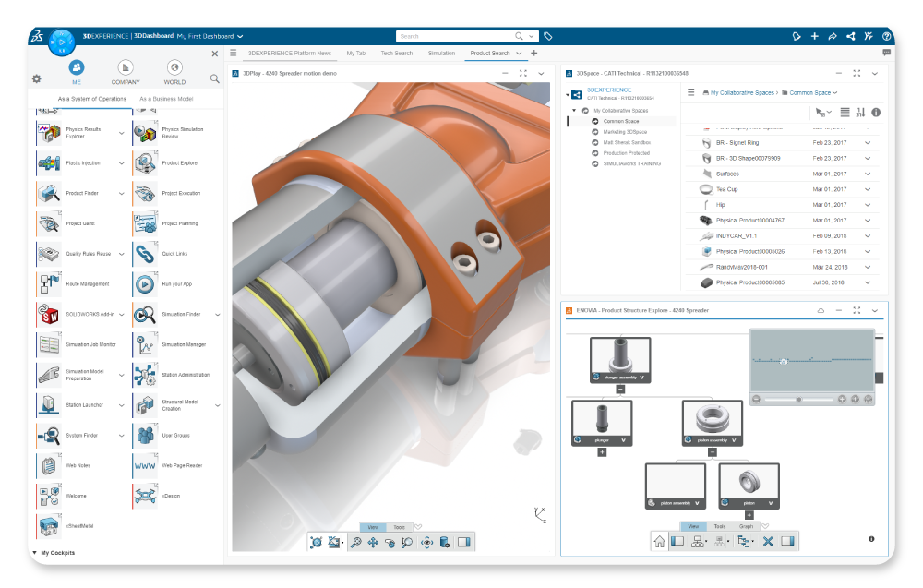This screenshot has width=923, height=588.
Task: Open the Web Page Reader app icon
Action: tap(145, 465)
